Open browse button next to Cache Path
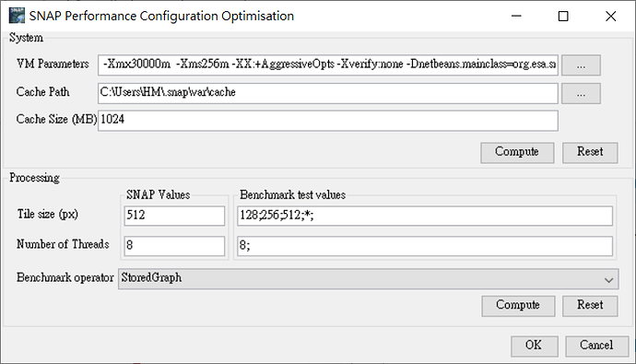Screen dimensions: 636x364 click(x=581, y=93)
